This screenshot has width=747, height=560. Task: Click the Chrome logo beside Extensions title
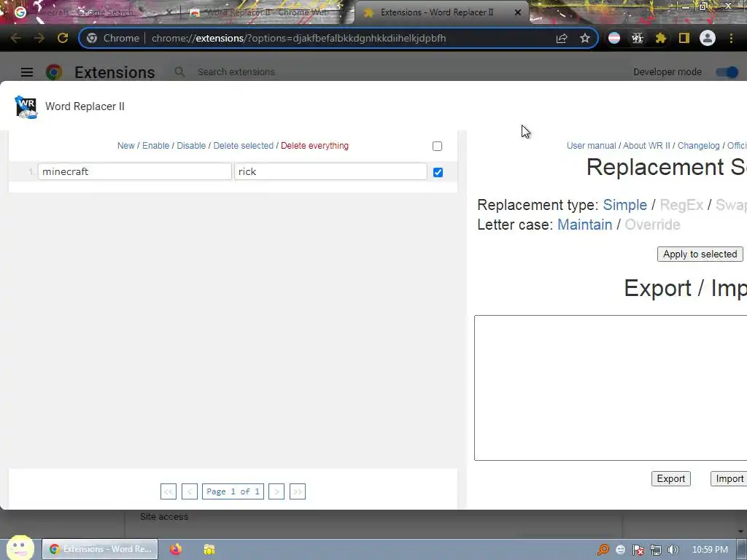point(54,72)
